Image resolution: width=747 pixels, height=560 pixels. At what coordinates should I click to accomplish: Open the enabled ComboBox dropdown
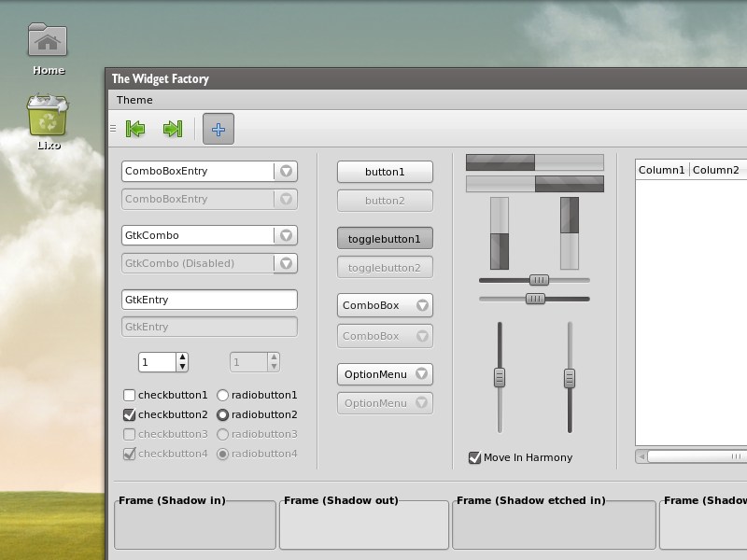(x=385, y=305)
